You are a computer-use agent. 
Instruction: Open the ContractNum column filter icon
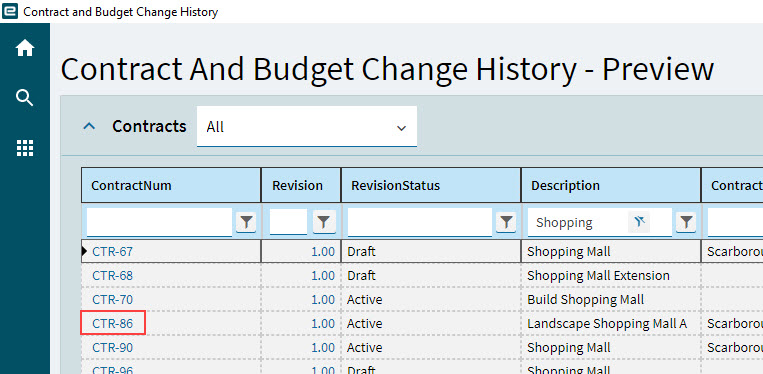coord(246,223)
